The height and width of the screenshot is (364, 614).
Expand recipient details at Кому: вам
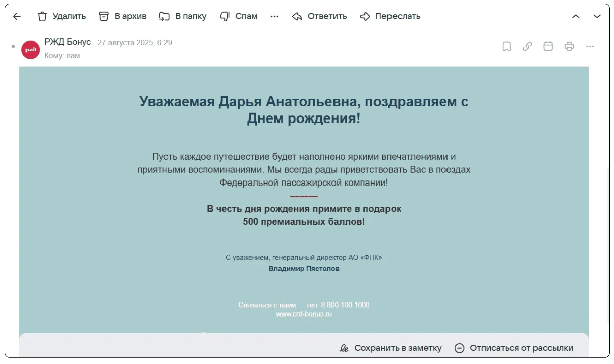(x=62, y=56)
